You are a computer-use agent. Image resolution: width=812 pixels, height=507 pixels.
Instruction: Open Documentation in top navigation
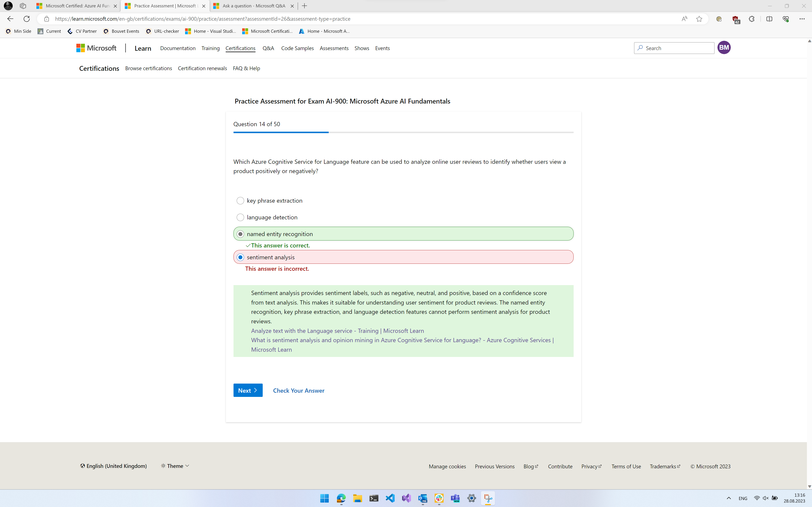click(x=178, y=48)
